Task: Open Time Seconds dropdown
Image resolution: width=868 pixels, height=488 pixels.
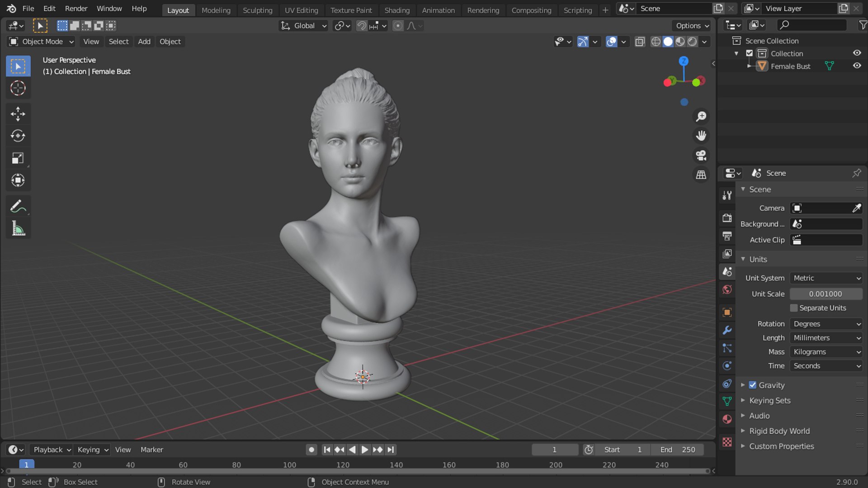Action: pos(826,366)
